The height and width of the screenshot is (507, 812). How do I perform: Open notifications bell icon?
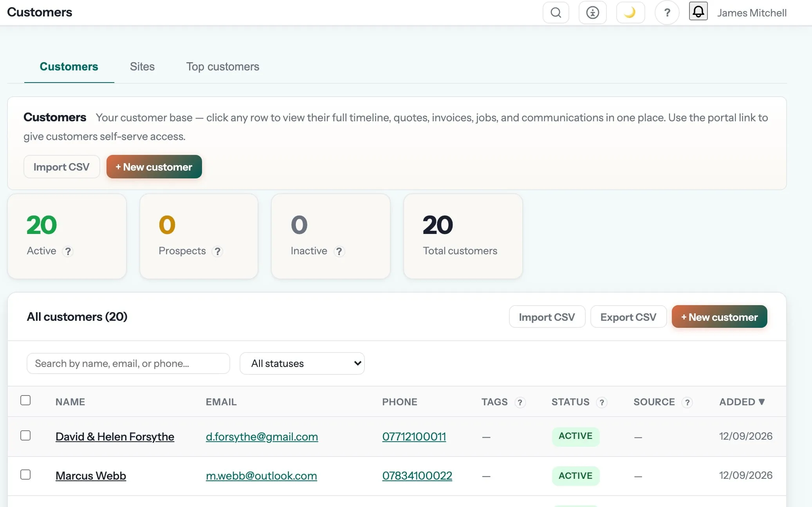698,11
